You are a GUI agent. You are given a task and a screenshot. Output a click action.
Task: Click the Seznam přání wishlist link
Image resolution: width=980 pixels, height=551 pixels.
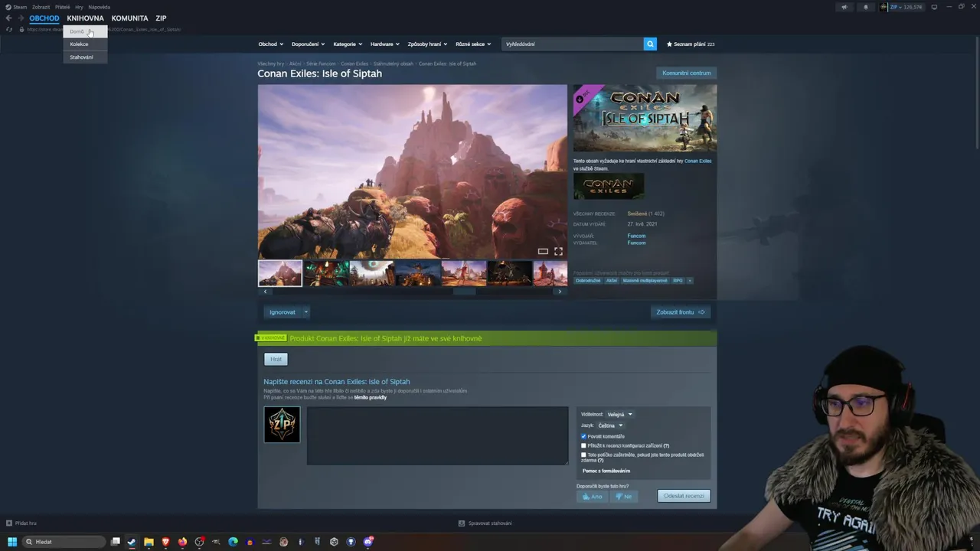(x=689, y=44)
